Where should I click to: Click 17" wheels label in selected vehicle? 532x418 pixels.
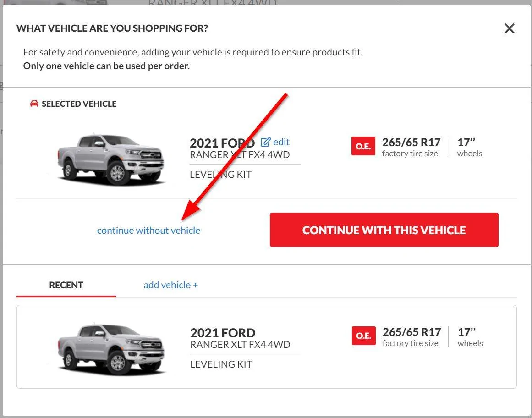click(470, 147)
